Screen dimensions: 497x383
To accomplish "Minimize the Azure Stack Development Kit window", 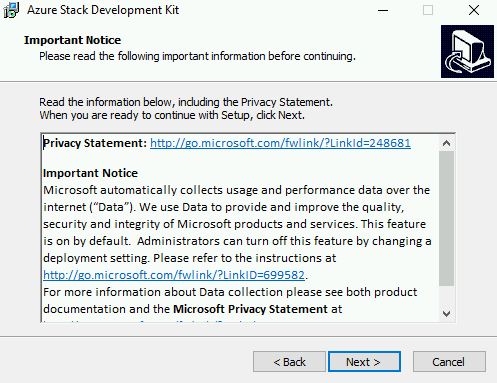I will (x=383, y=10).
